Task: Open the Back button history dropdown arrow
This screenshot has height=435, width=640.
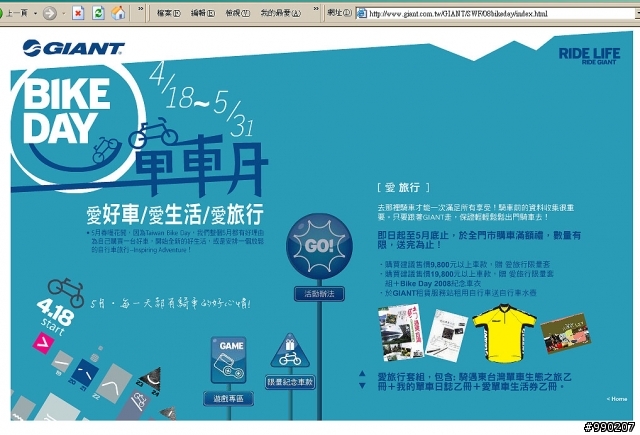Action: coord(36,13)
